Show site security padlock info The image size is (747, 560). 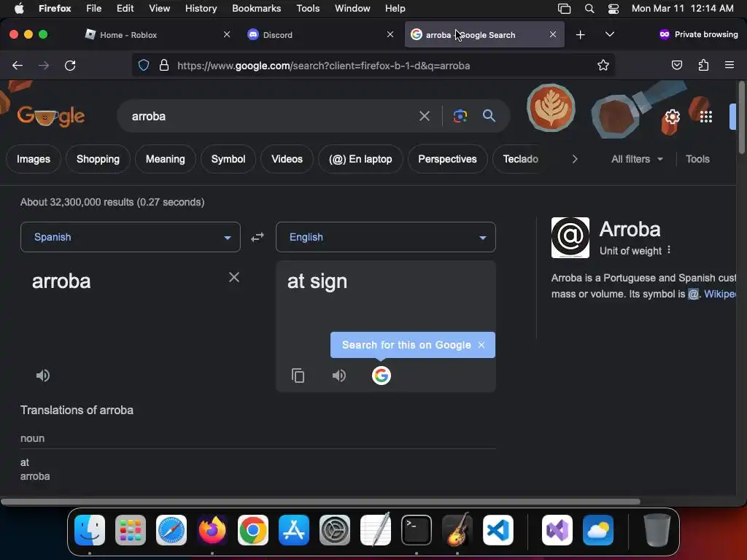pos(164,65)
